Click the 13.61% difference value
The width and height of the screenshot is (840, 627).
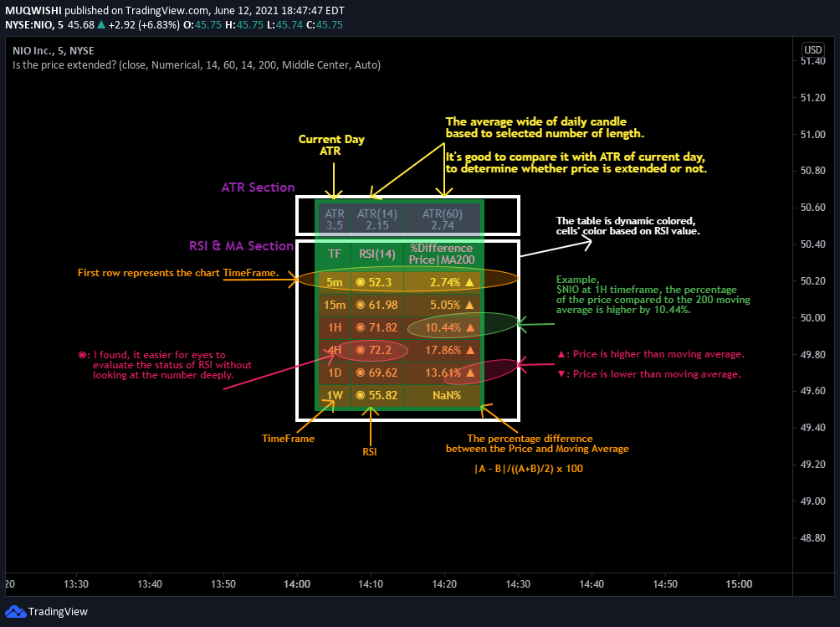pos(443,373)
